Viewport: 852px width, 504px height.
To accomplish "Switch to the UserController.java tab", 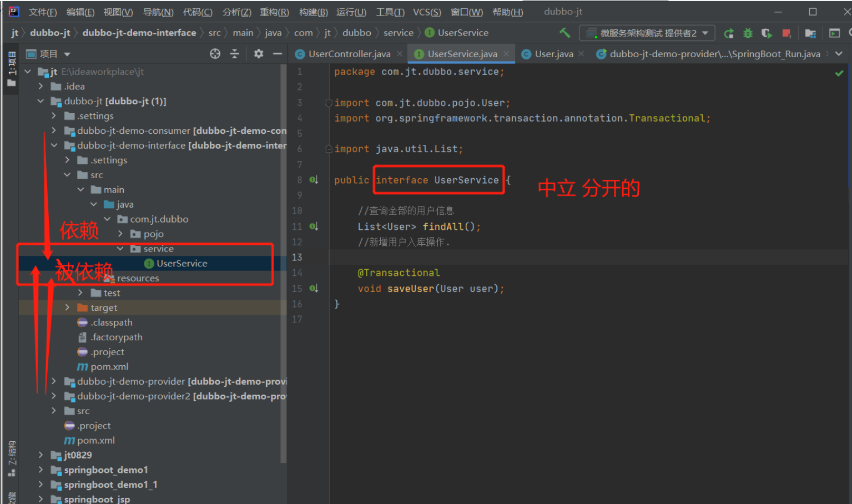I will [349, 54].
